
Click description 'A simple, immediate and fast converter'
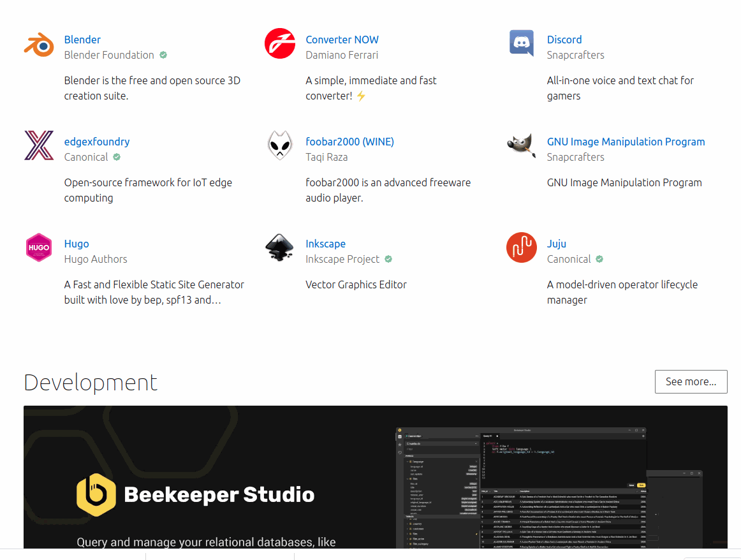point(371,88)
